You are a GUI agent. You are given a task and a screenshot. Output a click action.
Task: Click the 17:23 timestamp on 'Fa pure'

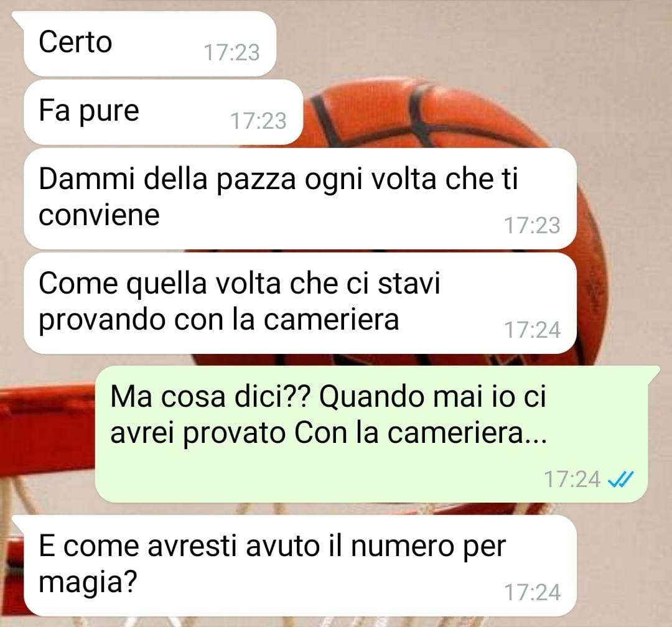point(258,121)
